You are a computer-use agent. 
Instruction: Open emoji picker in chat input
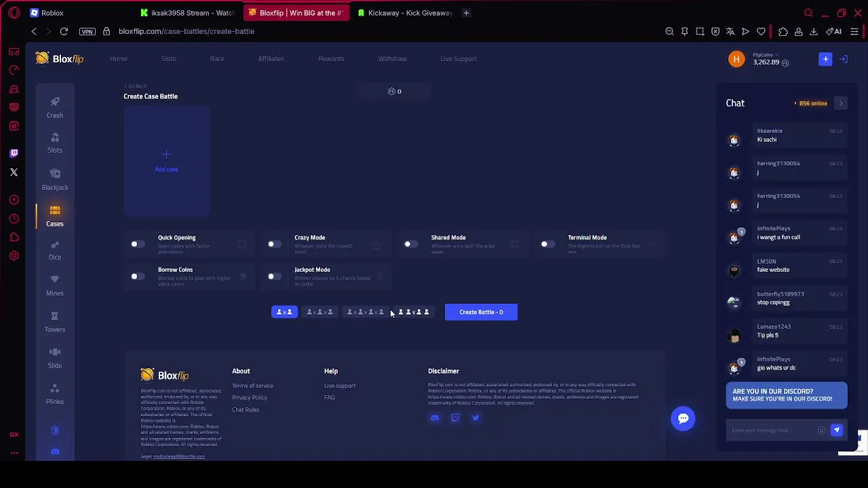[x=821, y=430]
